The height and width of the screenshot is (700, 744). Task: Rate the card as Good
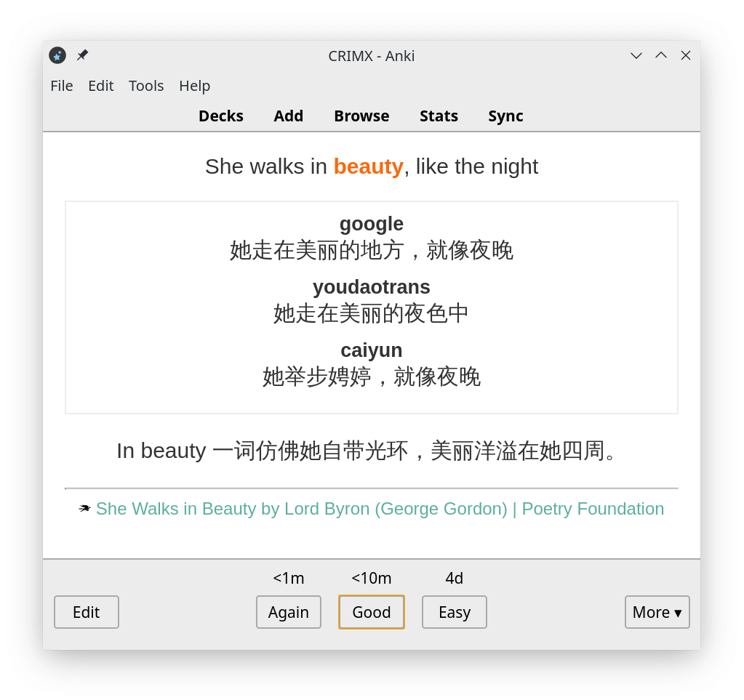[372, 612]
